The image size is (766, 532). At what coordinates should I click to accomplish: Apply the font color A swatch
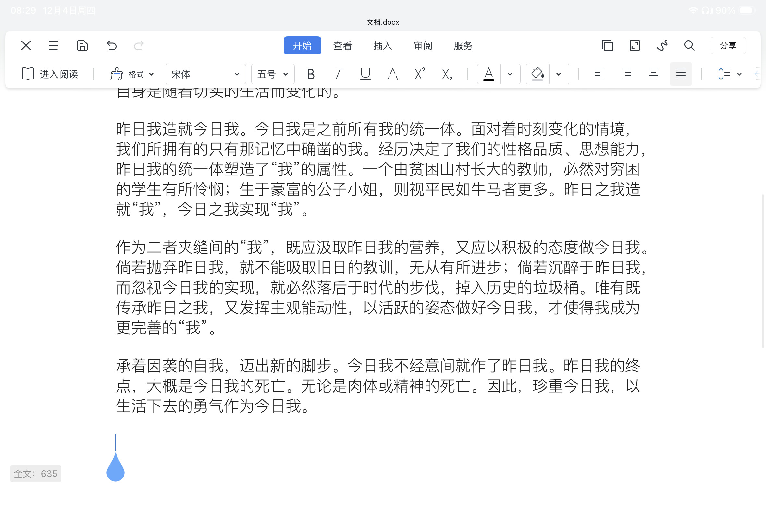coord(488,74)
